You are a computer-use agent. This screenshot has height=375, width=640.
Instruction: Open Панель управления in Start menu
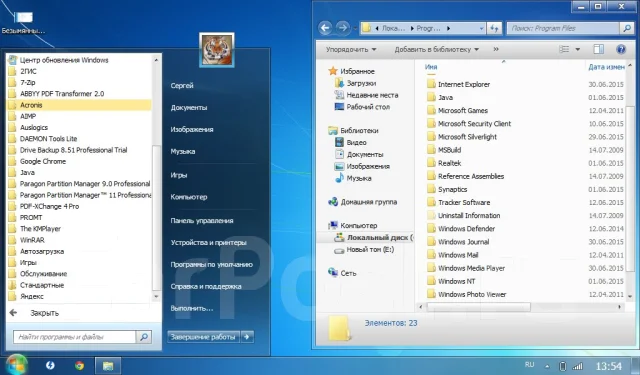coord(202,221)
